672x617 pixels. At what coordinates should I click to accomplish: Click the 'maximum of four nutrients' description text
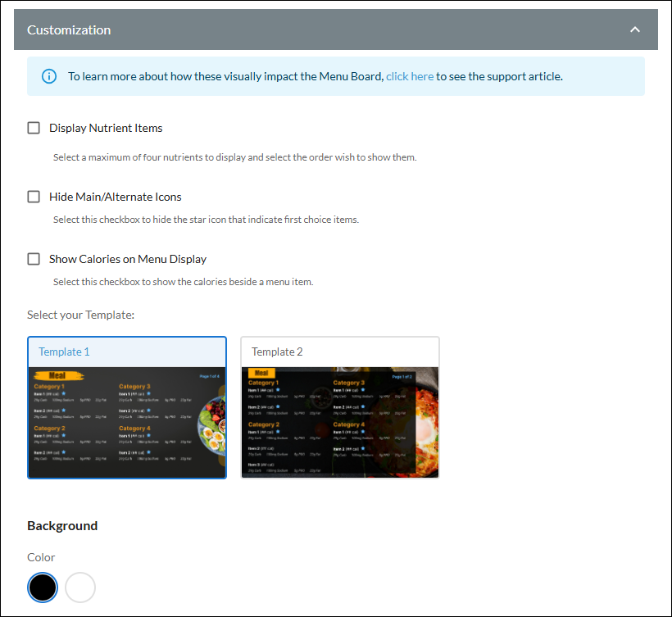pos(235,157)
